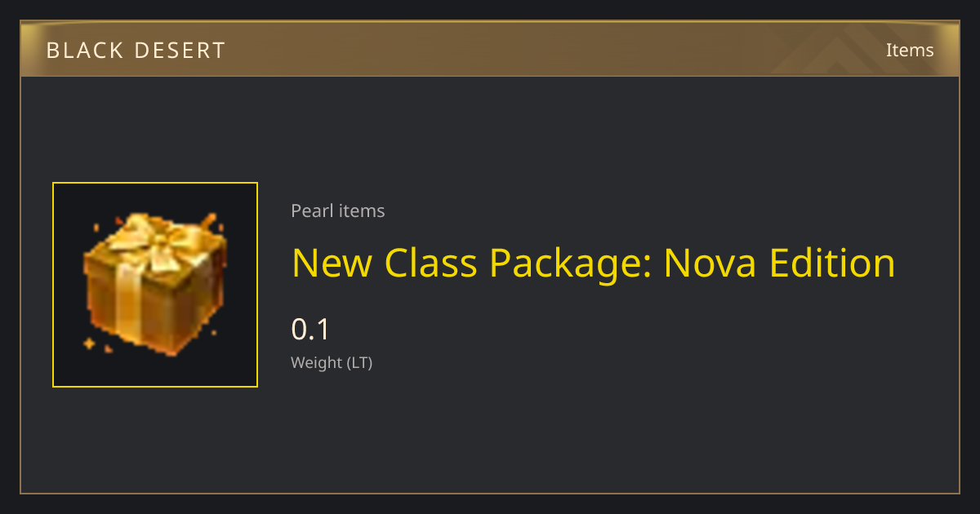Click the golden gift box item icon
The width and height of the screenshot is (980, 514).
[x=155, y=284]
